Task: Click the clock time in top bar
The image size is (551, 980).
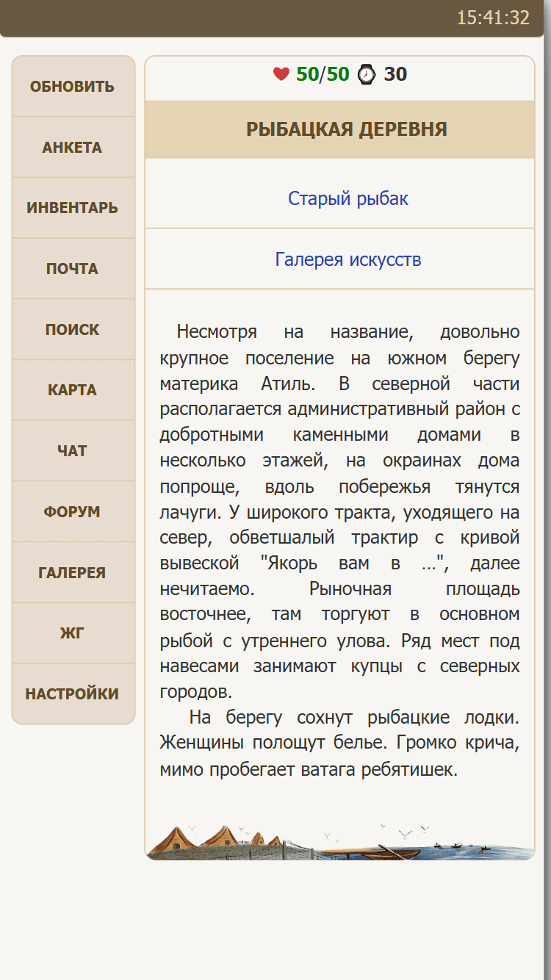Action: (493, 18)
